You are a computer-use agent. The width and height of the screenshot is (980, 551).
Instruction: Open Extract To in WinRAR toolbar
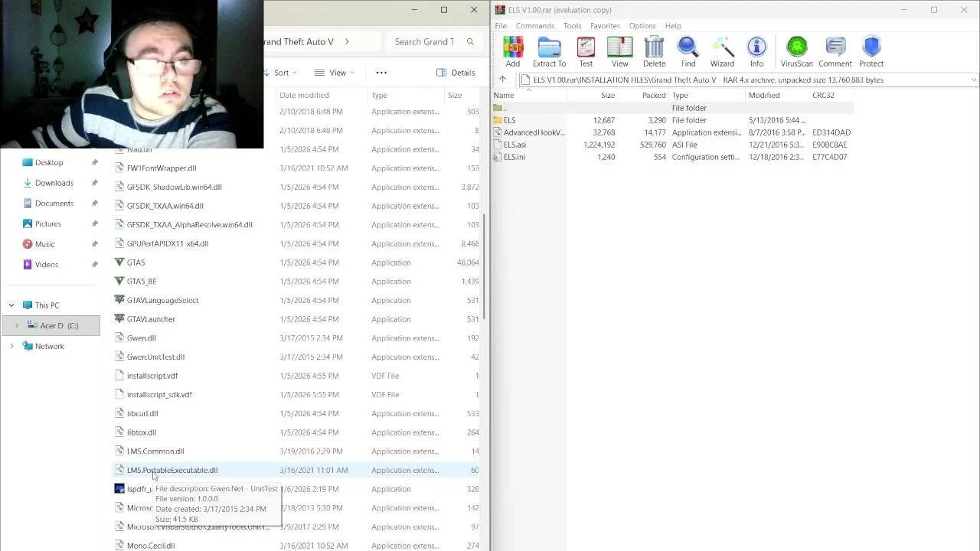point(549,52)
